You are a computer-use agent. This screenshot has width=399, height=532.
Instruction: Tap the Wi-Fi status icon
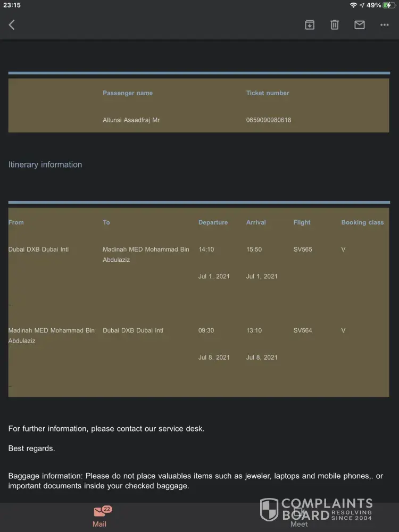353,5
